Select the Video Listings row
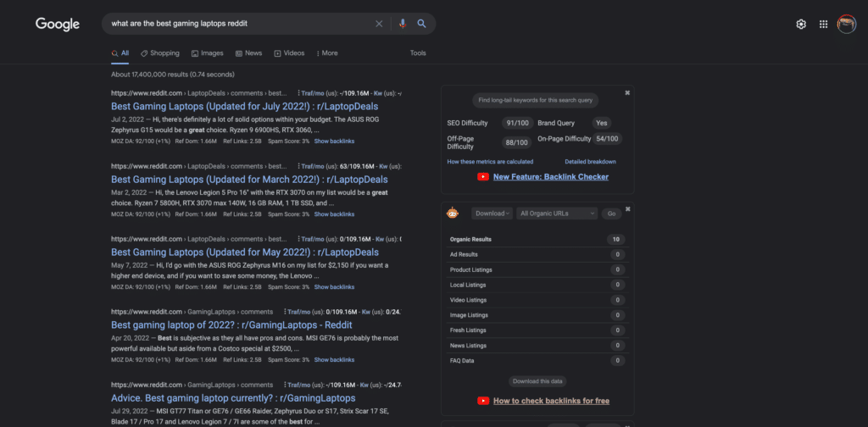 coord(537,300)
